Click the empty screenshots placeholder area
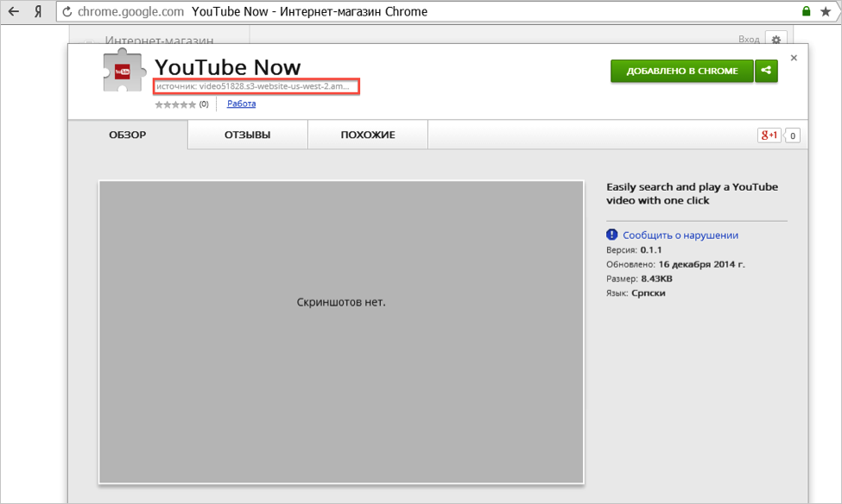Image resolution: width=842 pixels, height=504 pixels. pos(341,332)
